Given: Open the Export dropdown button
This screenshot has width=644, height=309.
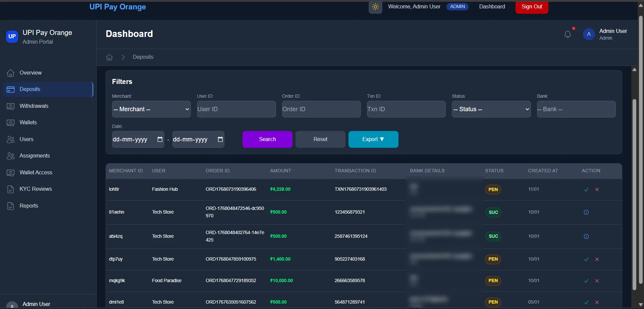Looking at the screenshot, I should 373,139.
